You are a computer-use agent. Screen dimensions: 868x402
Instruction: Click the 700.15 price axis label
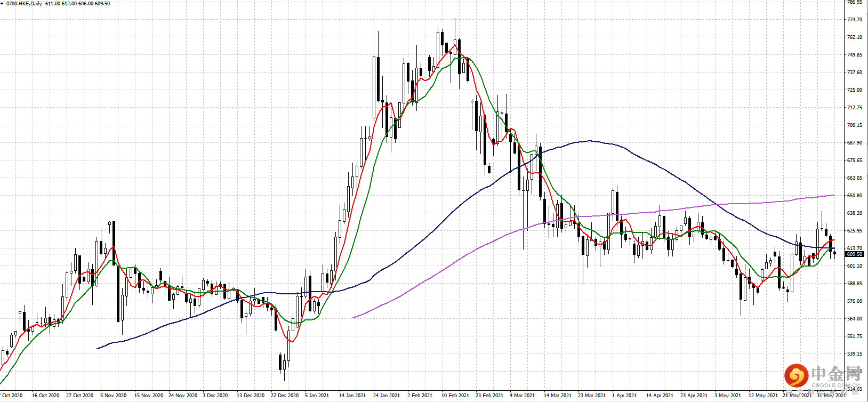[855, 125]
